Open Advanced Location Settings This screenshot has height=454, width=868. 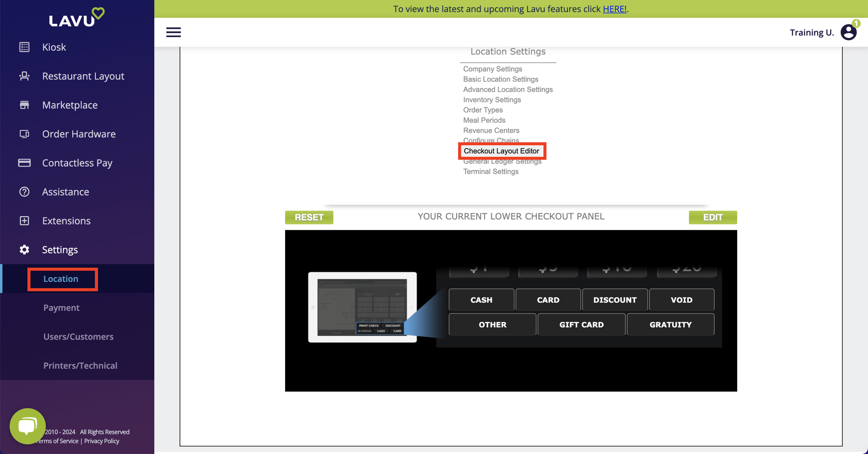(508, 89)
